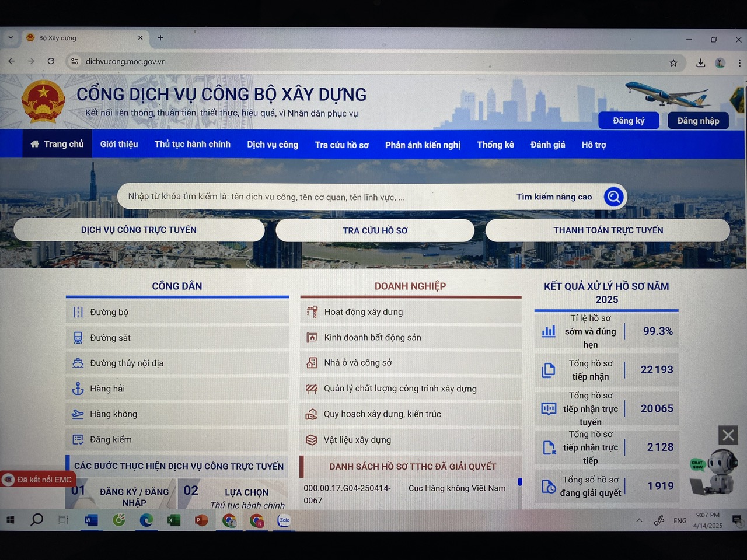This screenshot has width=747, height=560.
Task: Click the Đăng ký button
Action: pos(629,121)
